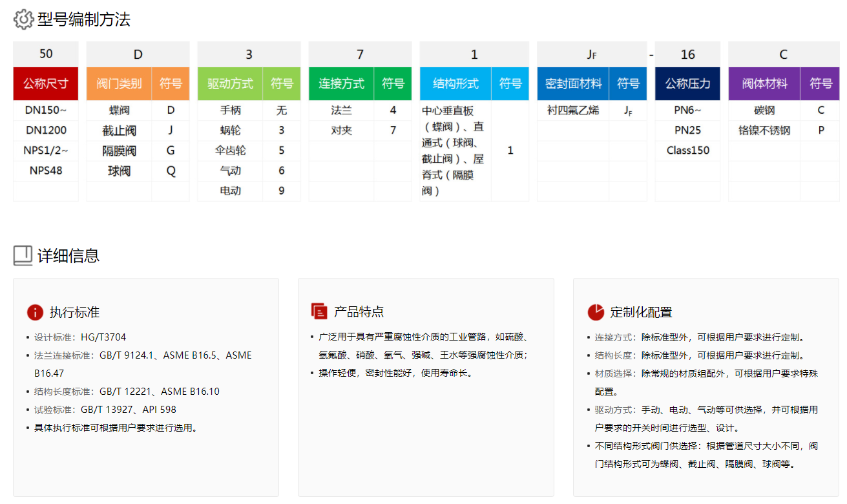
Task: Click the 对夹 connection type cell
Action: 341,131
